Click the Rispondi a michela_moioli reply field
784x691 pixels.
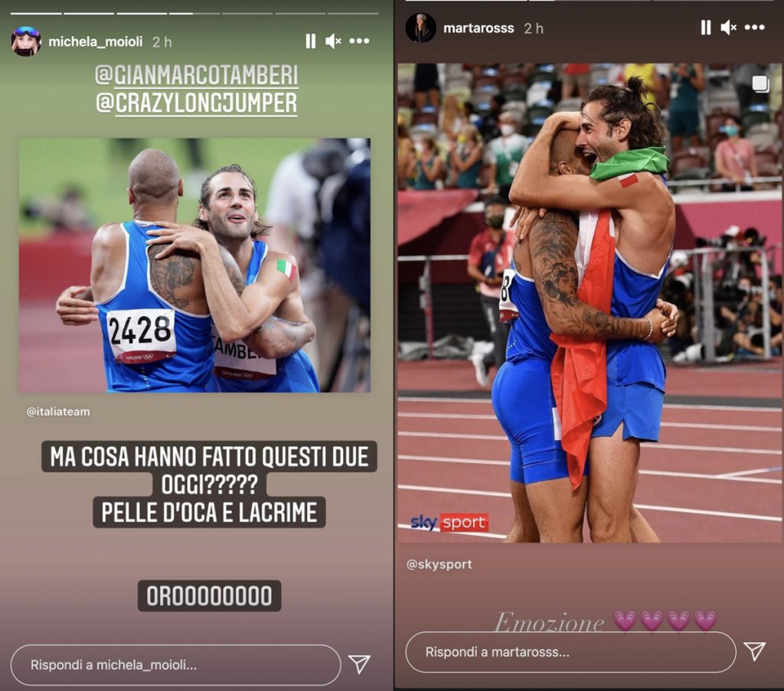175,664
